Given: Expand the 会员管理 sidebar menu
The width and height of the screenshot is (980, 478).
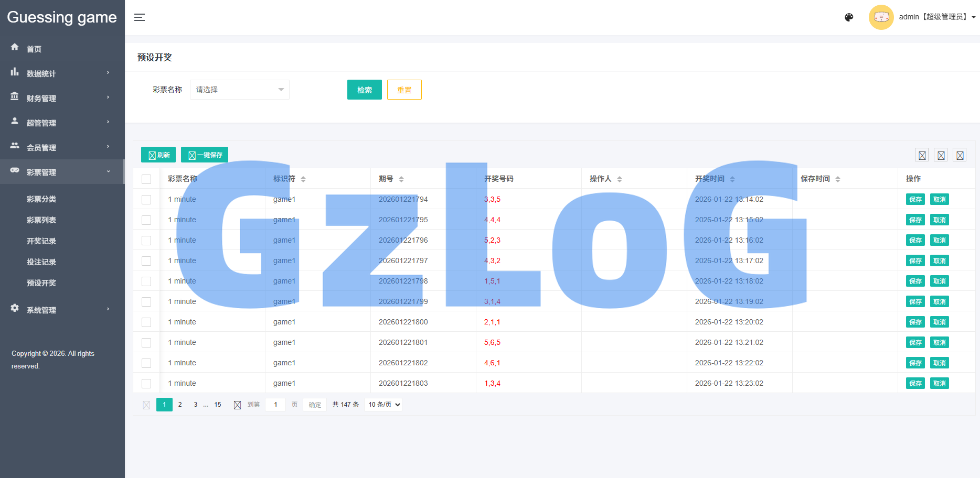Looking at the screenshot, I should point(62,147).
